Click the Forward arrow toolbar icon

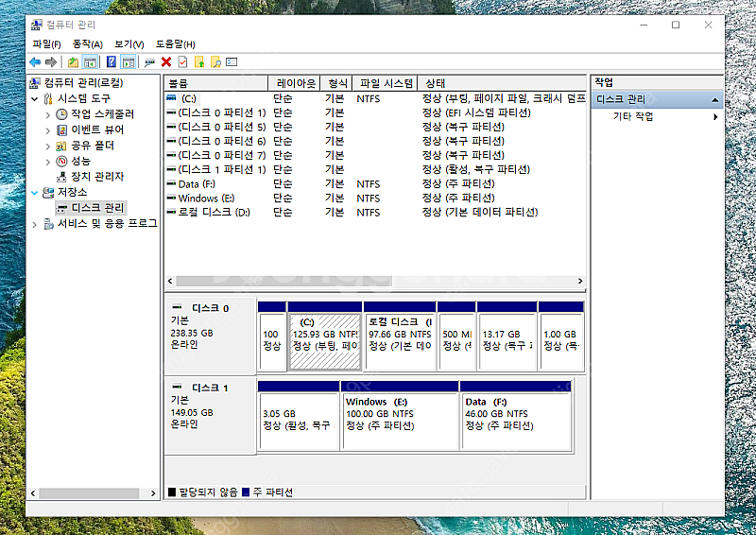pos(51,61)
